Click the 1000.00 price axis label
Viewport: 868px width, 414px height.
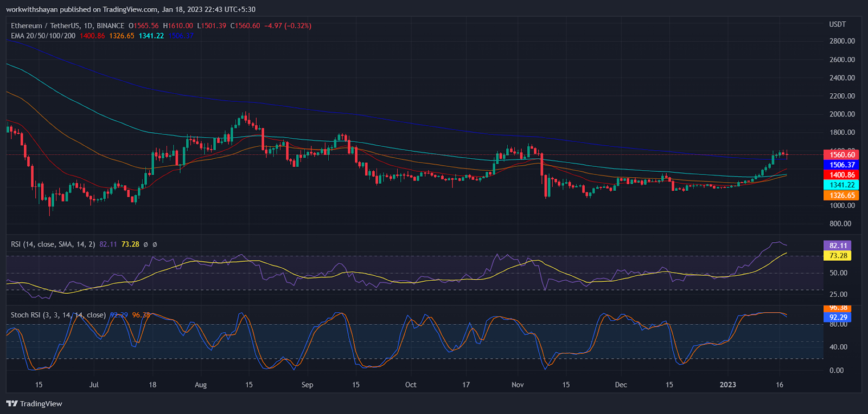click(842, 205)
